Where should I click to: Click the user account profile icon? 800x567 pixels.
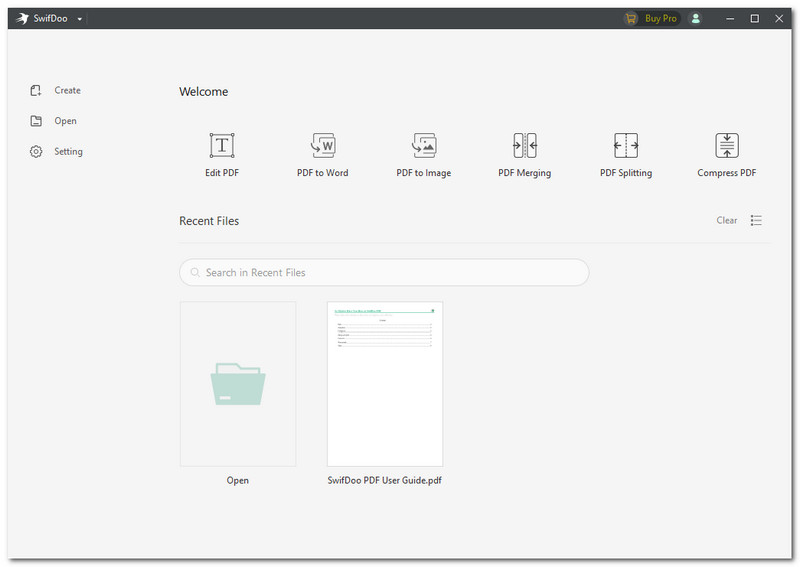tap(696, 18)
